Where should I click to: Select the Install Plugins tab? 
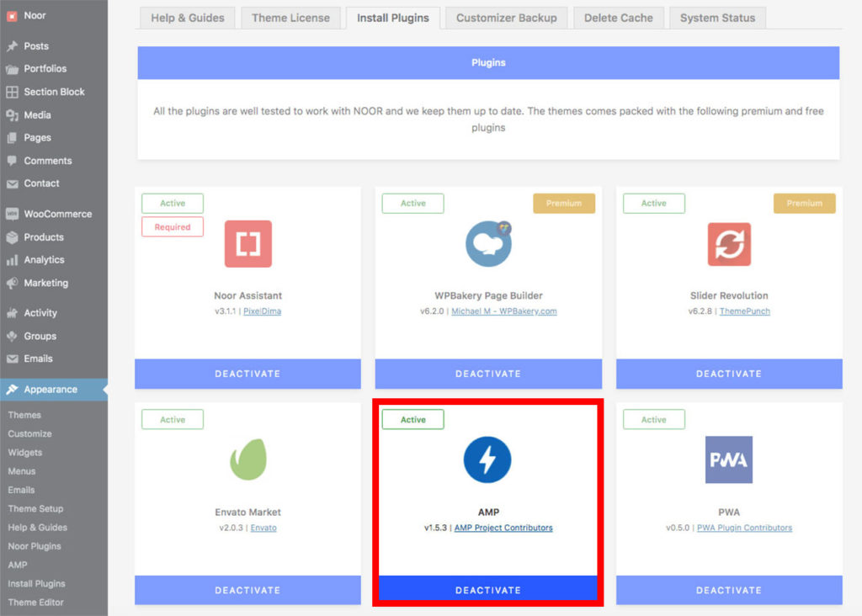pyautogui.click(x=393, y=18)
